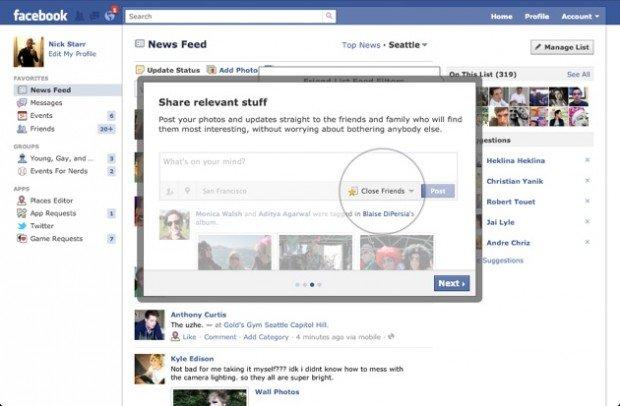Open Twitter bird icon in sidebar
This screenshot has height=406, width=620.
(x=22, y=226)
